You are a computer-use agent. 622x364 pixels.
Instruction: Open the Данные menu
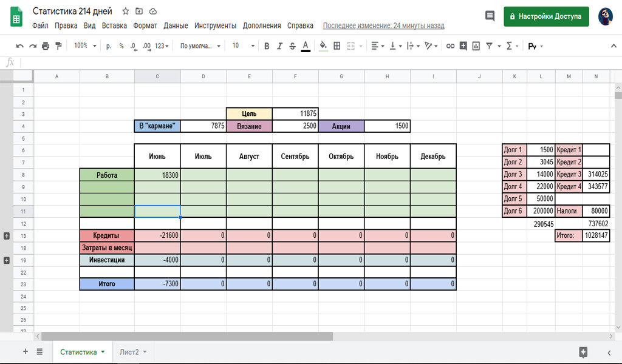(176, 25)
